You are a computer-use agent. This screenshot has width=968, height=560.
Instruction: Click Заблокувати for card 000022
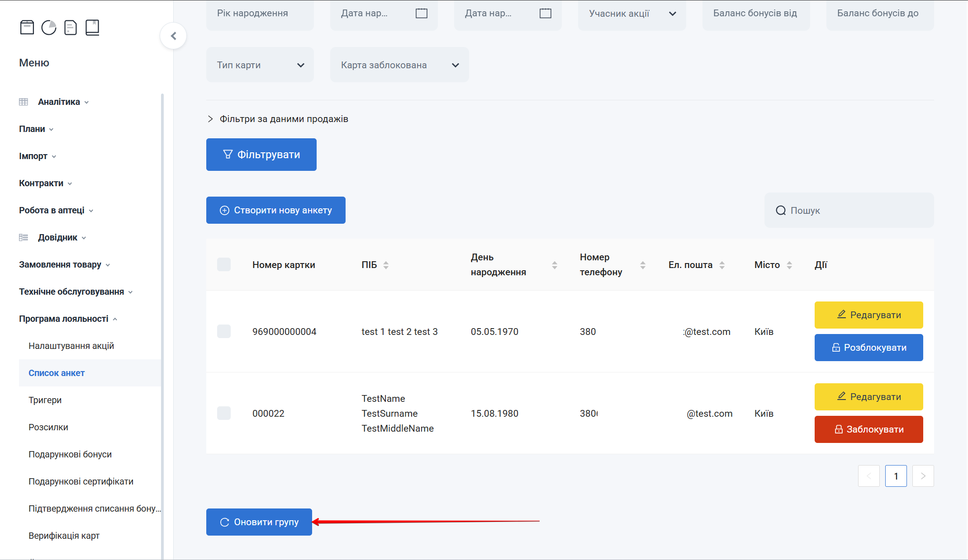tap(868, 429)
